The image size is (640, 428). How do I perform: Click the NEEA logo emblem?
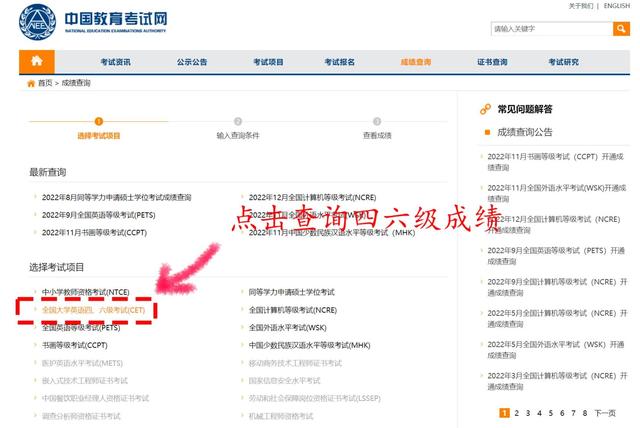coord(38,22)
